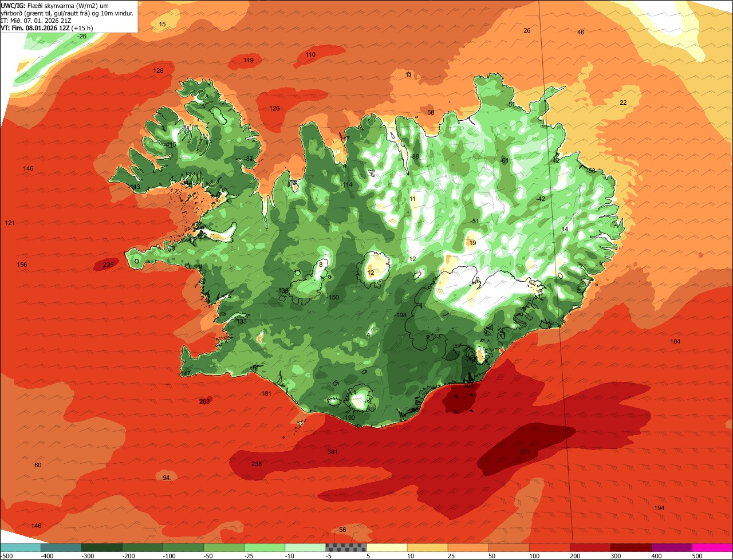Select the light green legend swatch between -25 and -10
733x560 pixels.
[x=265, y=548]
